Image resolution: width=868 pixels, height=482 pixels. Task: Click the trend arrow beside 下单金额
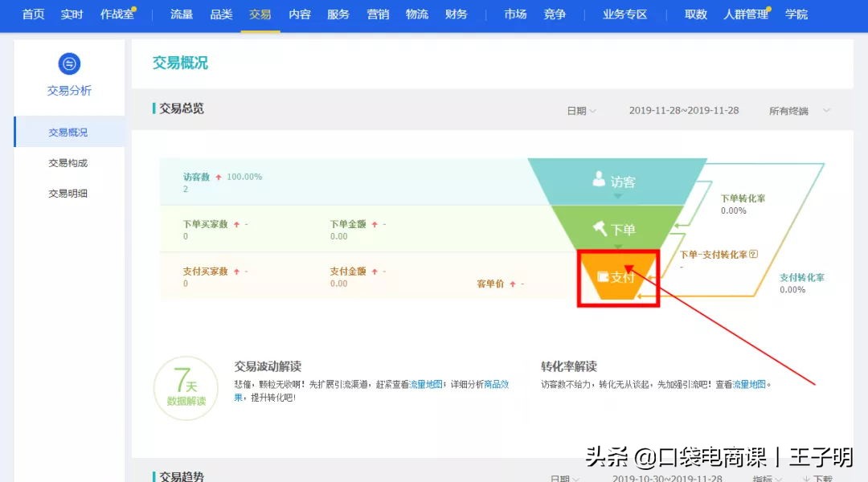click(375, 224)
